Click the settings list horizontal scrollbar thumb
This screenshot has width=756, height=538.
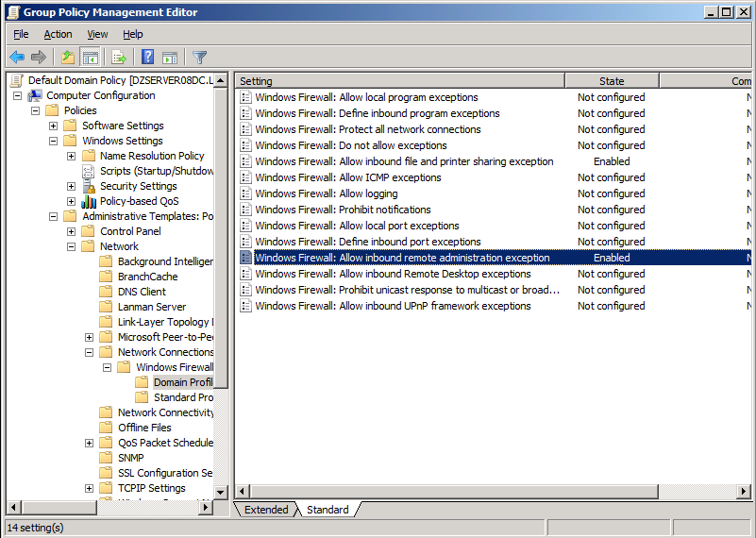click(454, 492)
